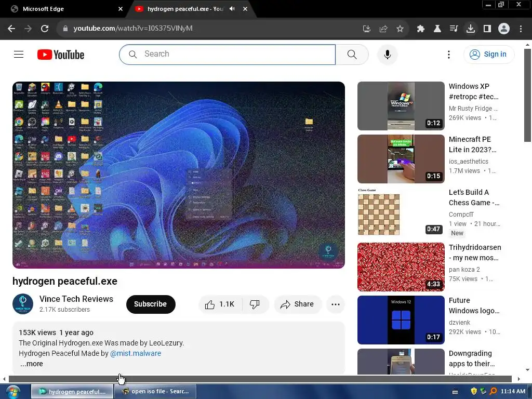Click the scroll right arrow of horizontal scrollbar
532x399 pixels.
[x=518, y=379]
